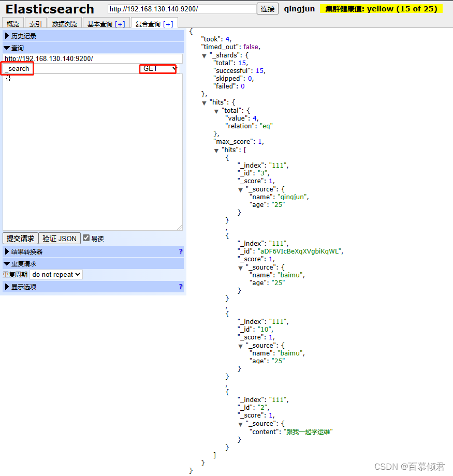Screen dimensions: 453x476
Task: Collapse "_source" of hit with id 10
Action: (241, 346)
